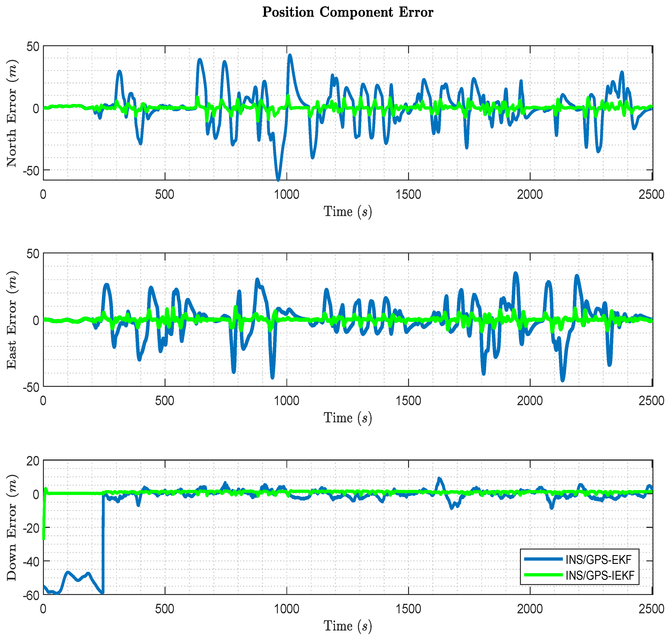The width and height of the screenshot is (672, 640).
Task: Click the -50 tick on East plot
Action: click(x=31, y=388)
